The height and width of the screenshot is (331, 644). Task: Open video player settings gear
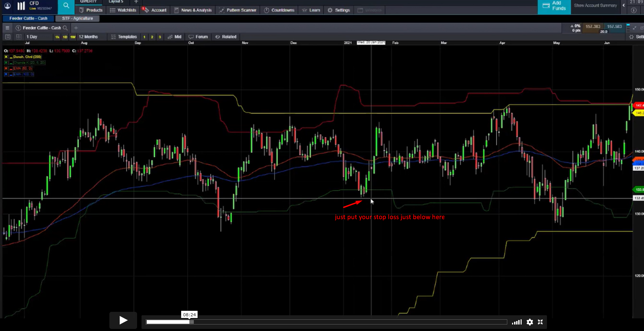pos(530,322)
